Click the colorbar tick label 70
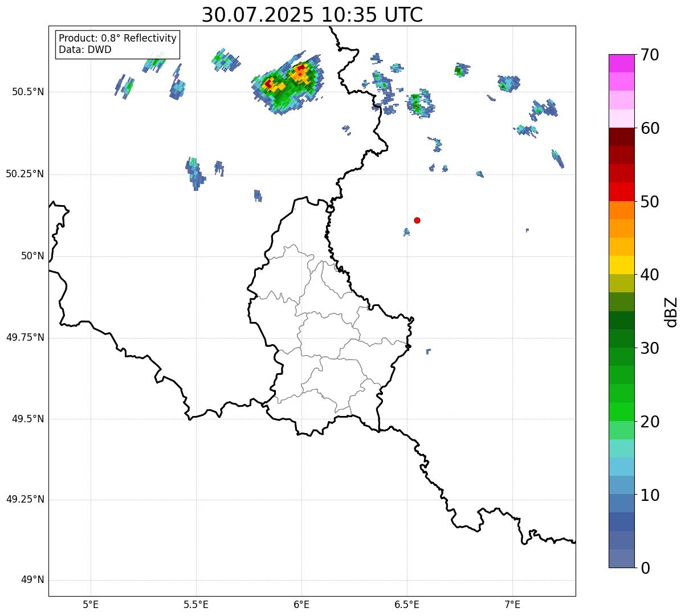Screen dimensions: 685x616 click(650, 55)
